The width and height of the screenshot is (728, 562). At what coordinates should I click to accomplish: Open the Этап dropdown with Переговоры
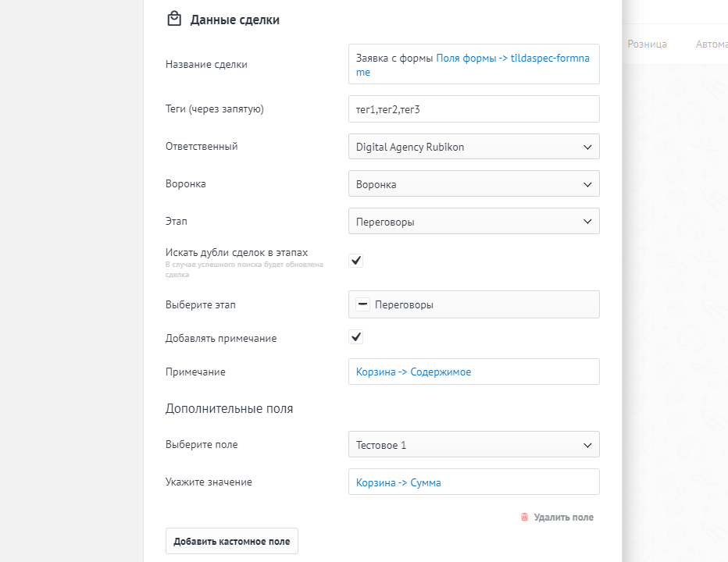(473, 222)
